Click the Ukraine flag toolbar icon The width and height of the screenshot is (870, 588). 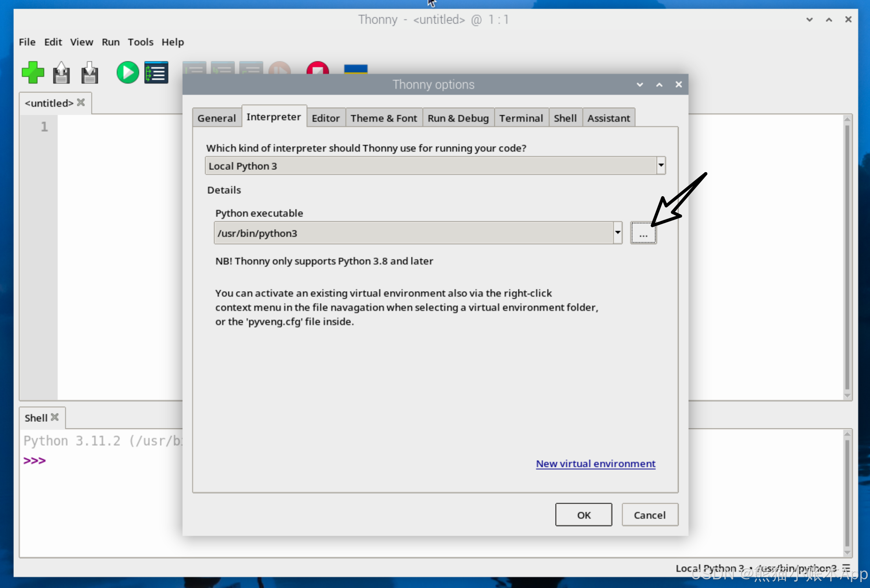pyautogui.click(x=356, y=69)
